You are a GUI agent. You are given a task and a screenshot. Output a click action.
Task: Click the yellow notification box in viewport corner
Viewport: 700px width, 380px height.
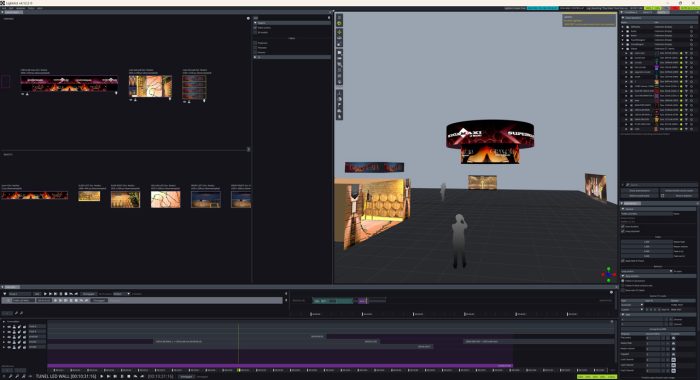pos(589,20)
